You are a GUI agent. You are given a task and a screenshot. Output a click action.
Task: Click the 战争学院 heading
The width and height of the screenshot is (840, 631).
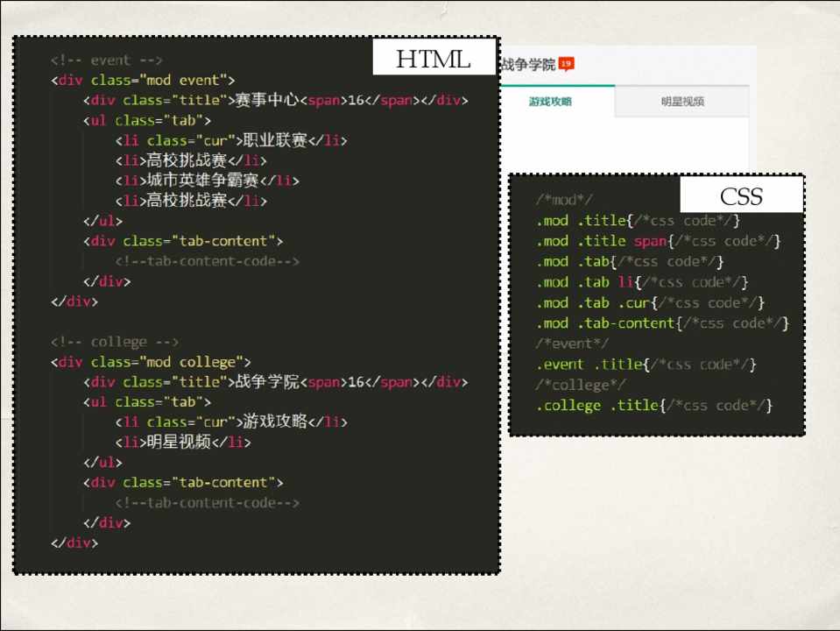pyautogui.click(x=527, y=65)
